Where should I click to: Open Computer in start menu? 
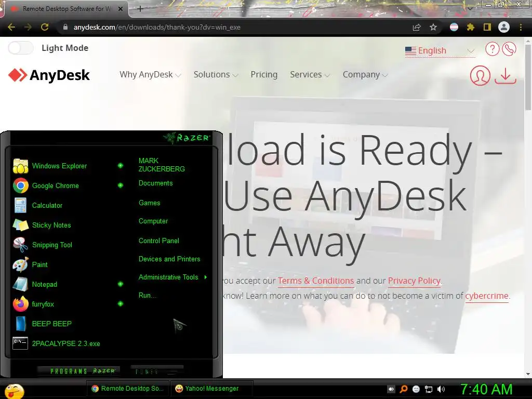point(153,221)
